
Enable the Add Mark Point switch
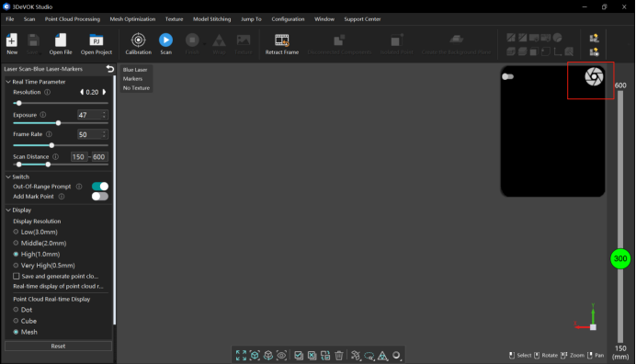tap(100, 197)
